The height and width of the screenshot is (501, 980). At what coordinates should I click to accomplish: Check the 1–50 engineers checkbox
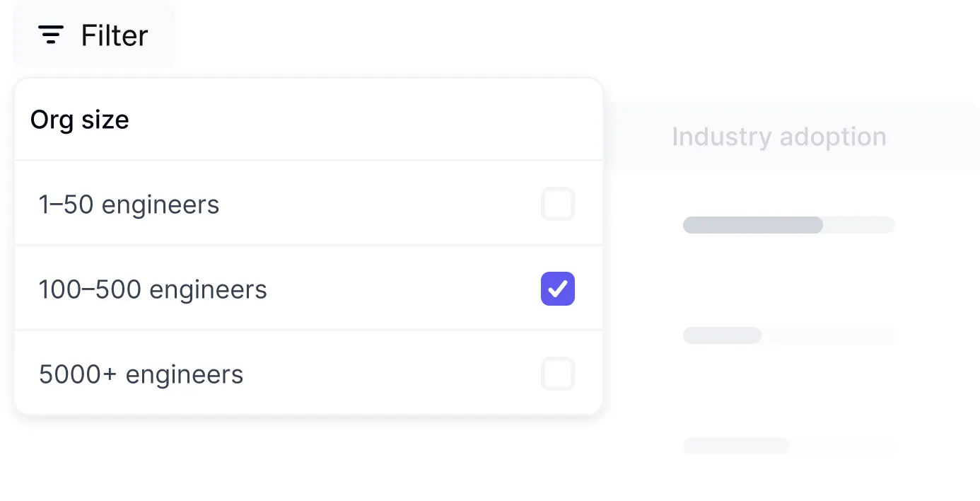point(558,205)
